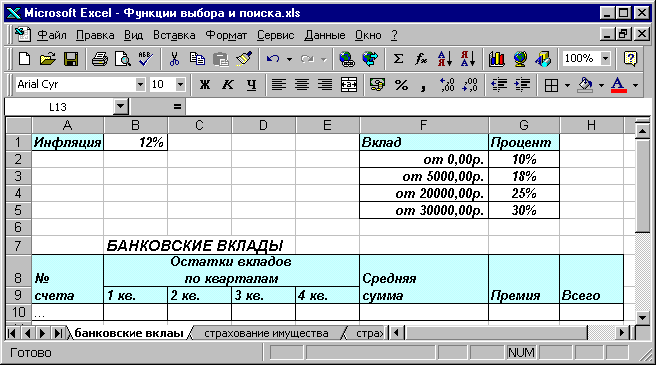Copy selection using the Copy icon

(x=197, y=59)
